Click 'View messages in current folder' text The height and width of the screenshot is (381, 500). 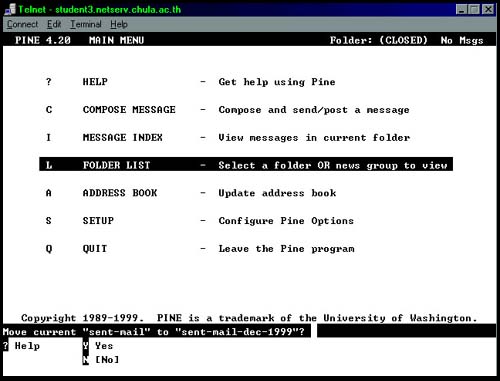tap(314, 138)
